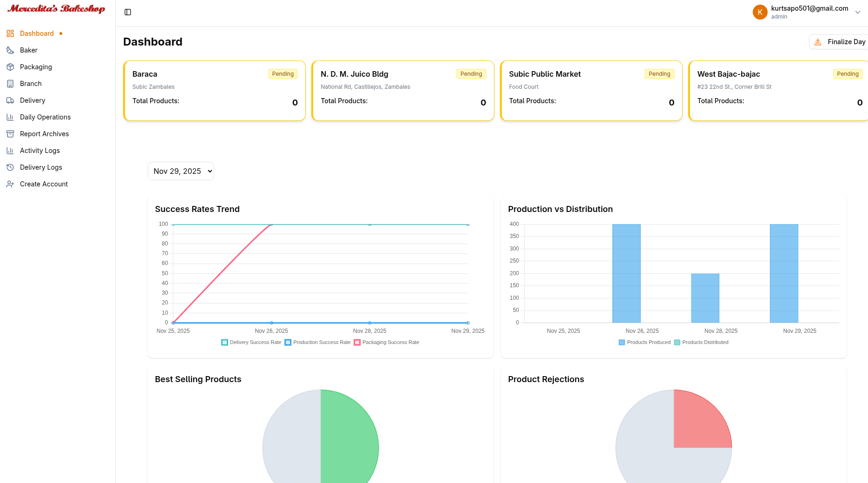
Task: Hide Products Produced series in legend
Action: [x=644, y=343]
